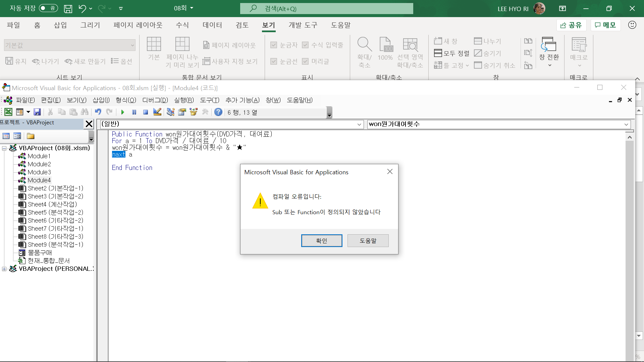This screenshot has height=362, width=644.
Task: Toggle the AutoSave switch
Action: pyautogui.click(x=48, y=8)
